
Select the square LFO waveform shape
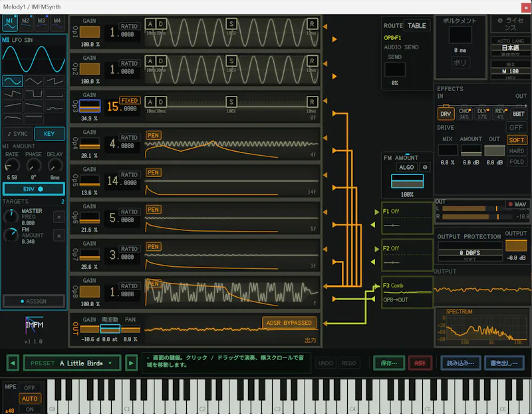[34, 94]
